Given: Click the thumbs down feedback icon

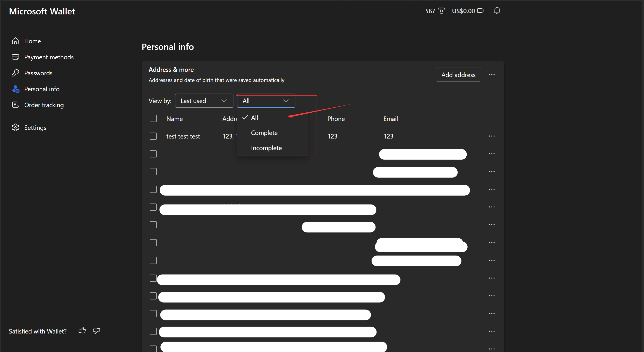Looking at the screenshot, I should [96, 331].
